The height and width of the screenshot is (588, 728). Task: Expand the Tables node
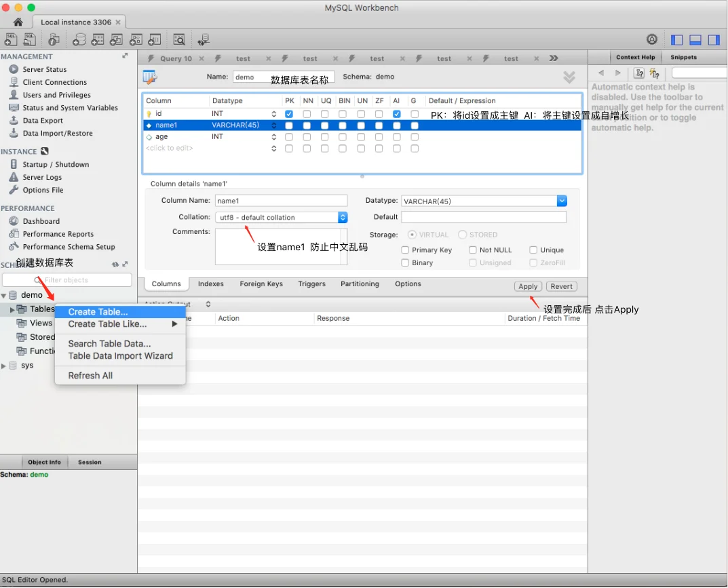coord(12,309)
